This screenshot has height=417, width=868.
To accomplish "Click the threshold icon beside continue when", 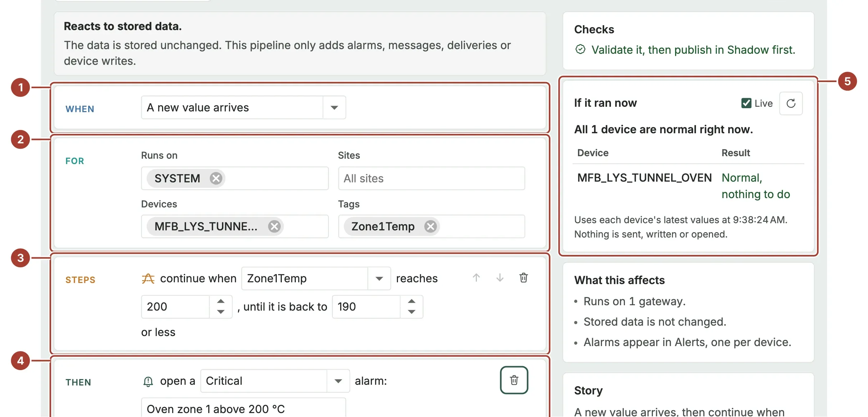I will [x=148, y=278].
